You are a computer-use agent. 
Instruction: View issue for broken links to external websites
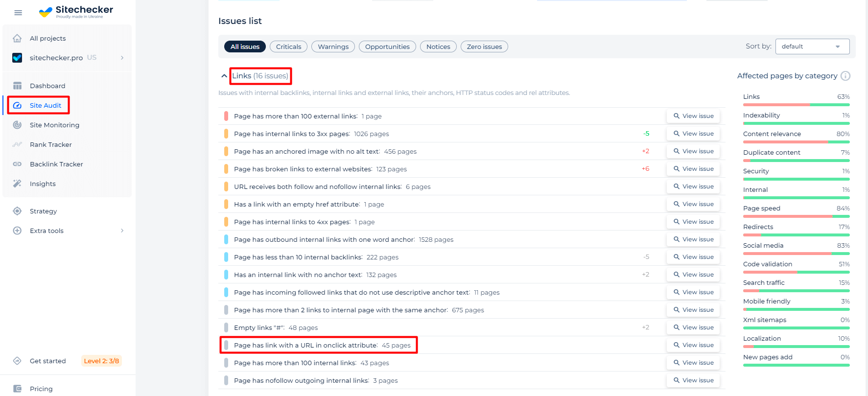(x=693, y=169)
